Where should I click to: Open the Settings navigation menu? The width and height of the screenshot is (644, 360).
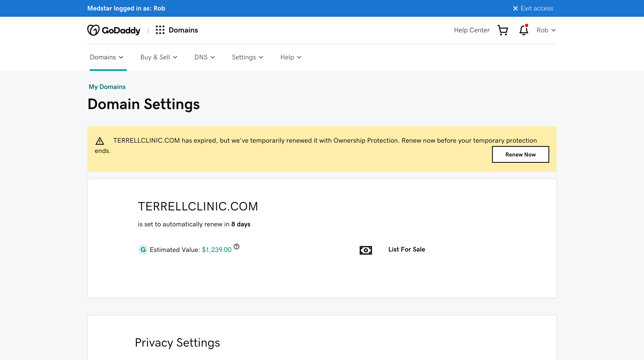248,57
